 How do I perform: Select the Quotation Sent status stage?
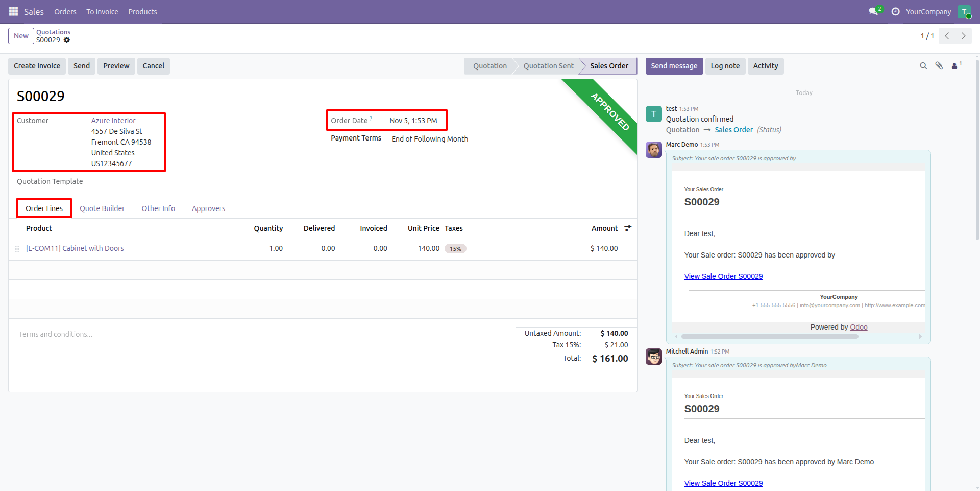pyautogui.click(x=548, y=66)
